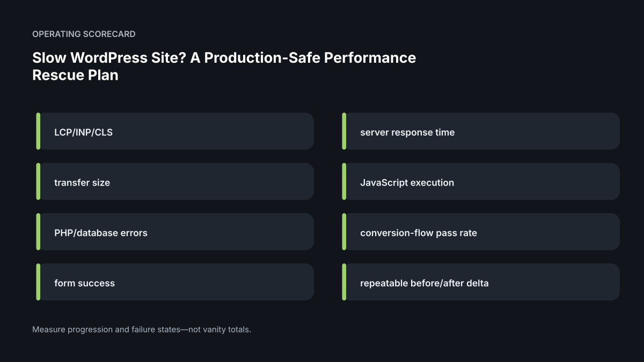Click the footer note about vanity totals
Image resolution: width=644 pixels, height=362 pixels.
click(142, 329)
